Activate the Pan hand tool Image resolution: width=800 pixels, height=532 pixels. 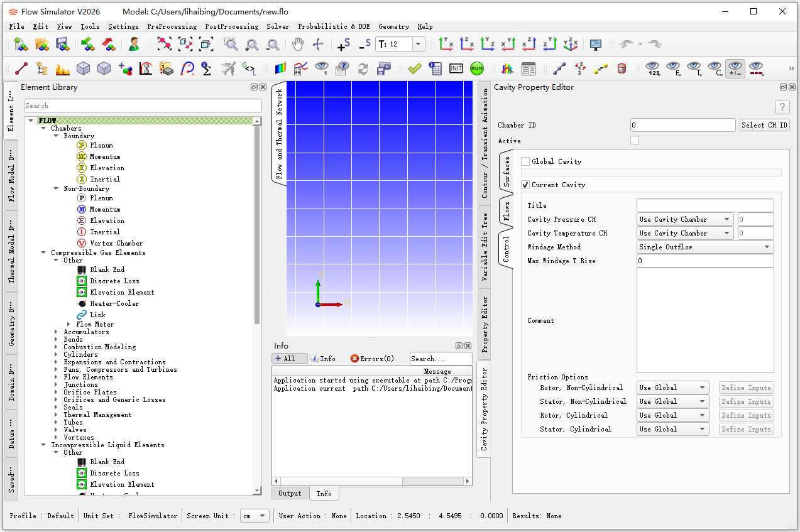tap(298, 44)
